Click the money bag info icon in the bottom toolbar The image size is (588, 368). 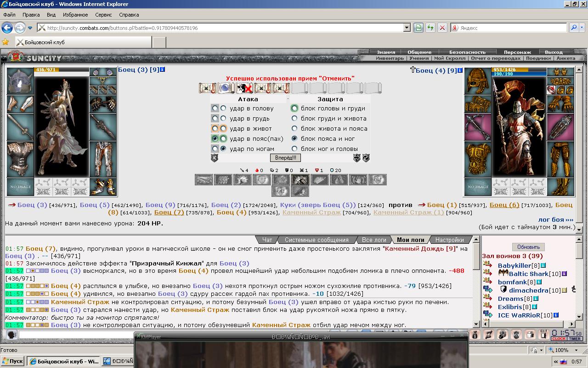tap(475, 334)
